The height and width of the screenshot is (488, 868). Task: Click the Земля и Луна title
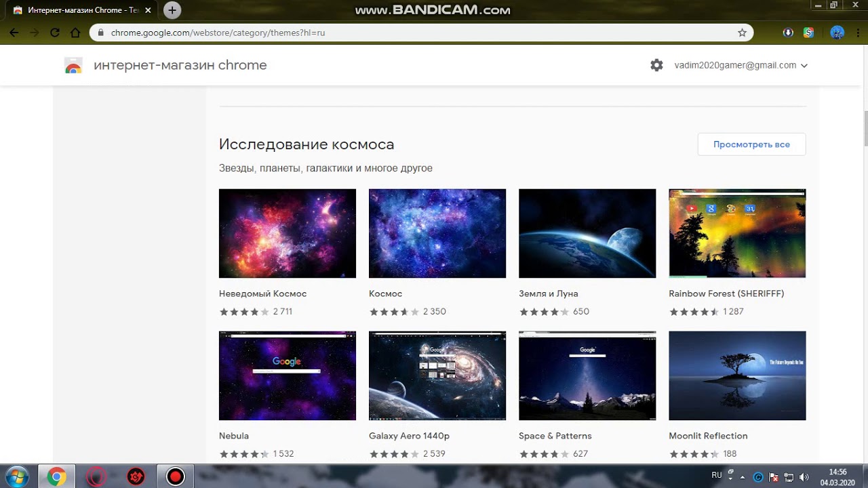click(549, 293)
